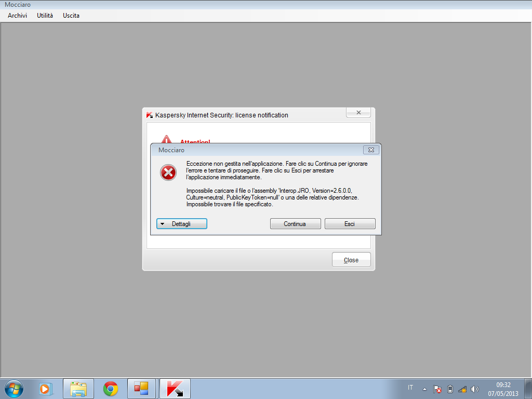Open the network signal tray icon
The width and height of the screenshot is (532, 399).
(x=462, y=389)
